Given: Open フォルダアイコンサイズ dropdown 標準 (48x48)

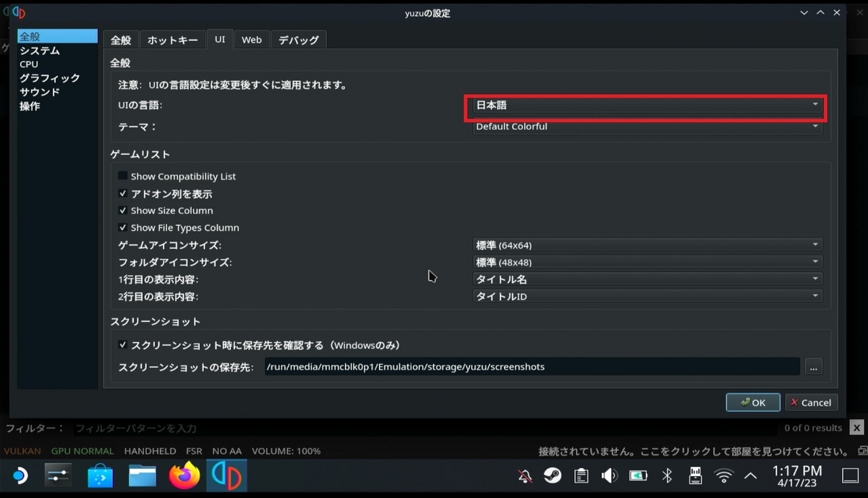Looking at the screenshot, I should click(647, 262).
